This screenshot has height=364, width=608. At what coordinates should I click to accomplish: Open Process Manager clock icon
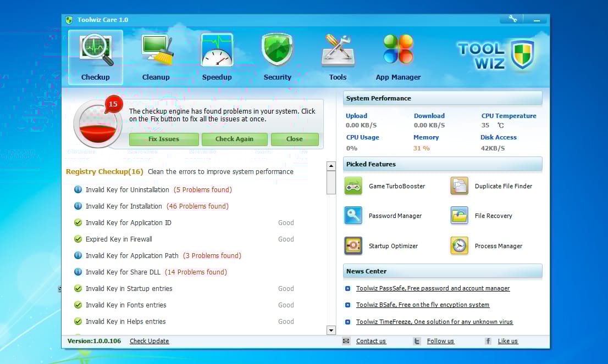[459, 246]
